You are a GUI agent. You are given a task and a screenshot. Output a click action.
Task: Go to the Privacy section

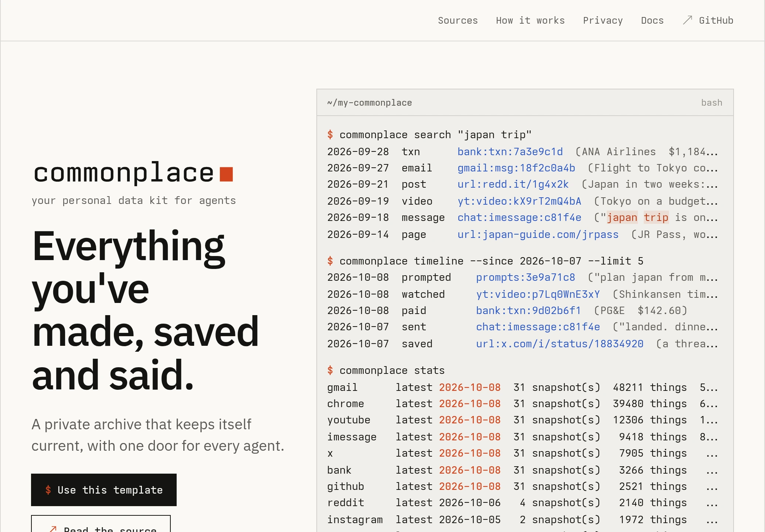click(603, 20)
